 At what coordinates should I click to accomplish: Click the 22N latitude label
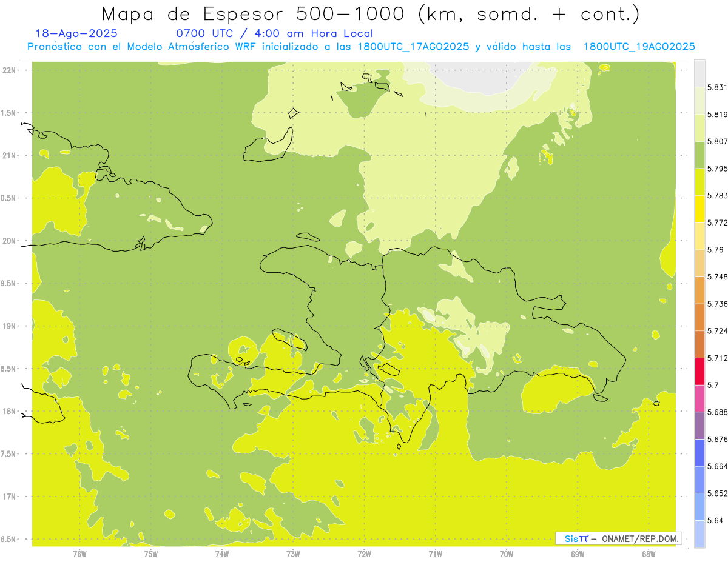tap(8, 70)
